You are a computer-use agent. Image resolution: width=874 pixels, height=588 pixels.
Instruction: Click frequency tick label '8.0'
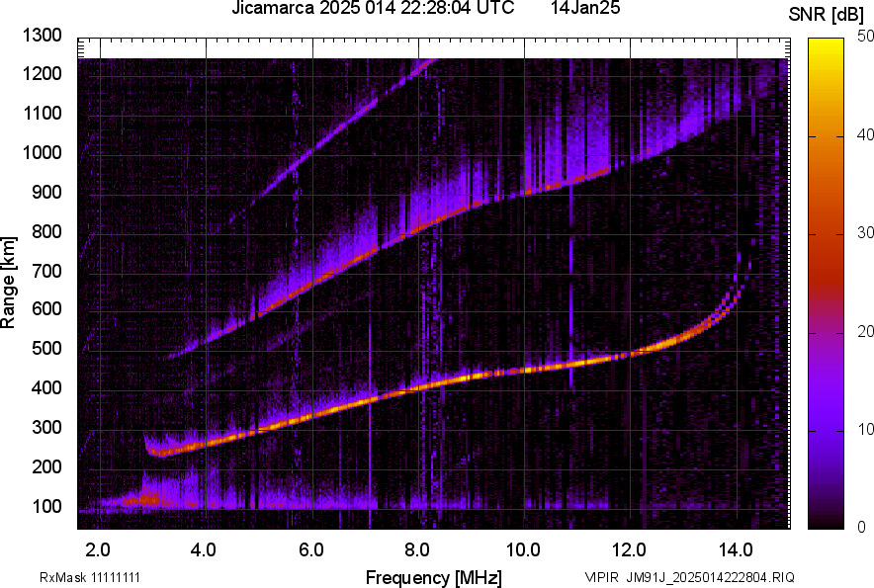coord(417,550)
